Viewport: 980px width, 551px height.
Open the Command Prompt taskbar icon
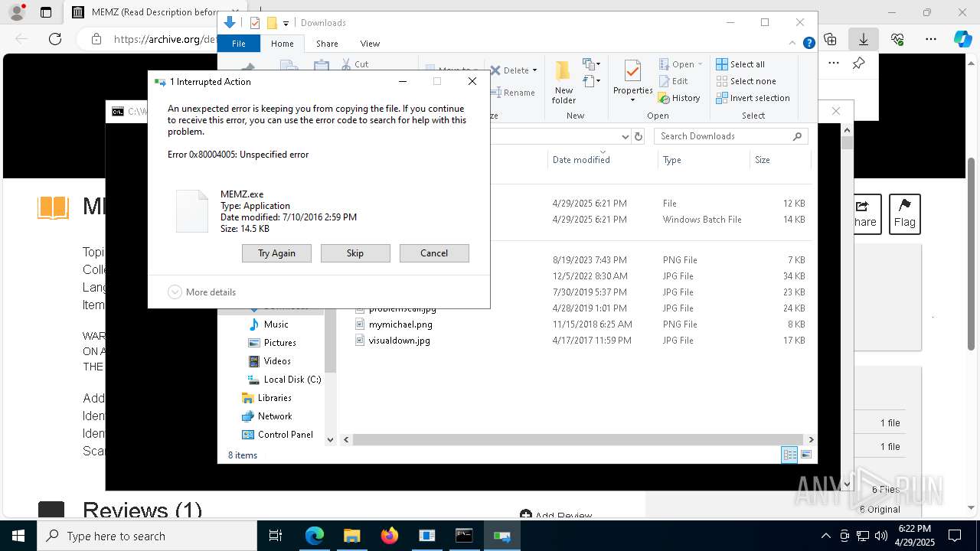(x=464, y=536)
